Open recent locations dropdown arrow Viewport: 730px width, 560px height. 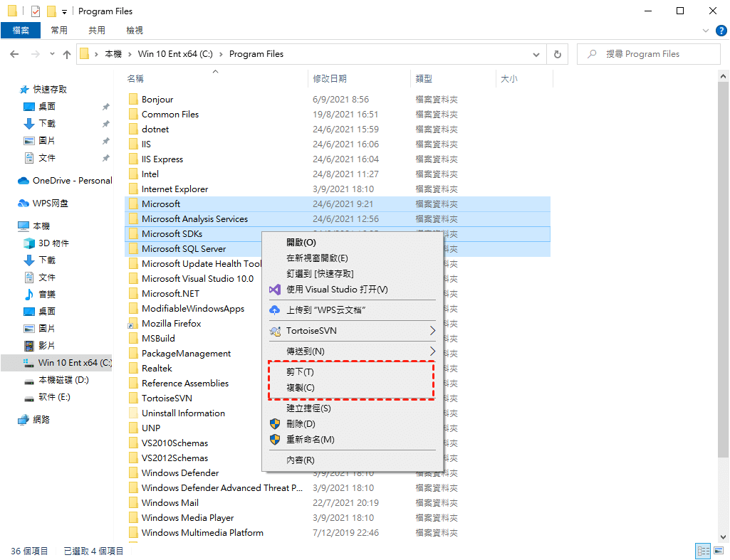(52, 54)
